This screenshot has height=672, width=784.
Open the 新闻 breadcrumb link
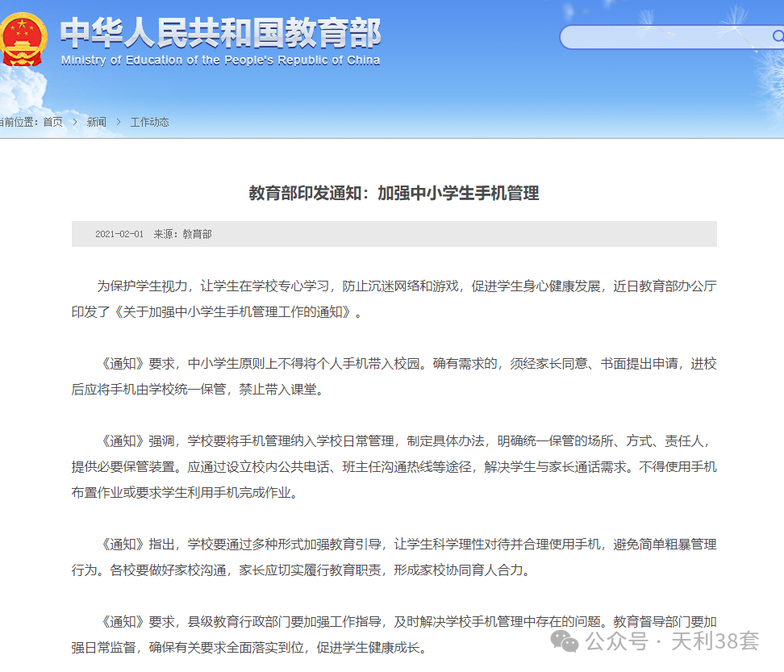(x=97, y=122)
